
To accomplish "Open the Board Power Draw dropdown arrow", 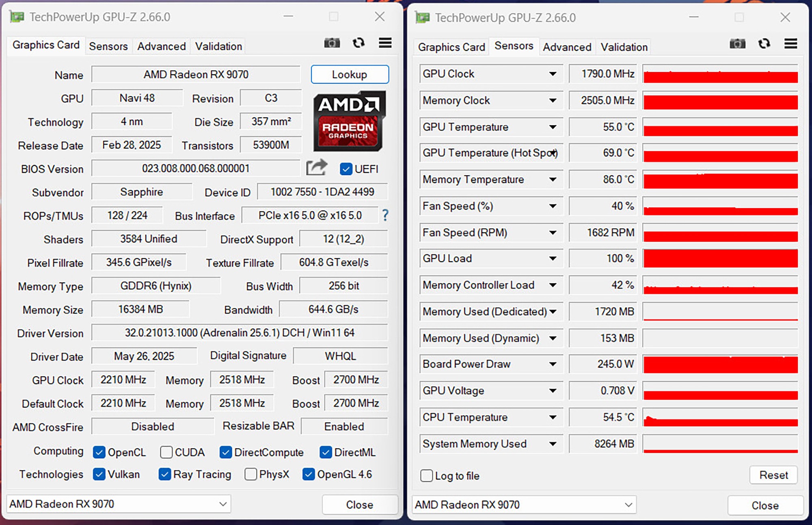I will (x=553, y=364).
